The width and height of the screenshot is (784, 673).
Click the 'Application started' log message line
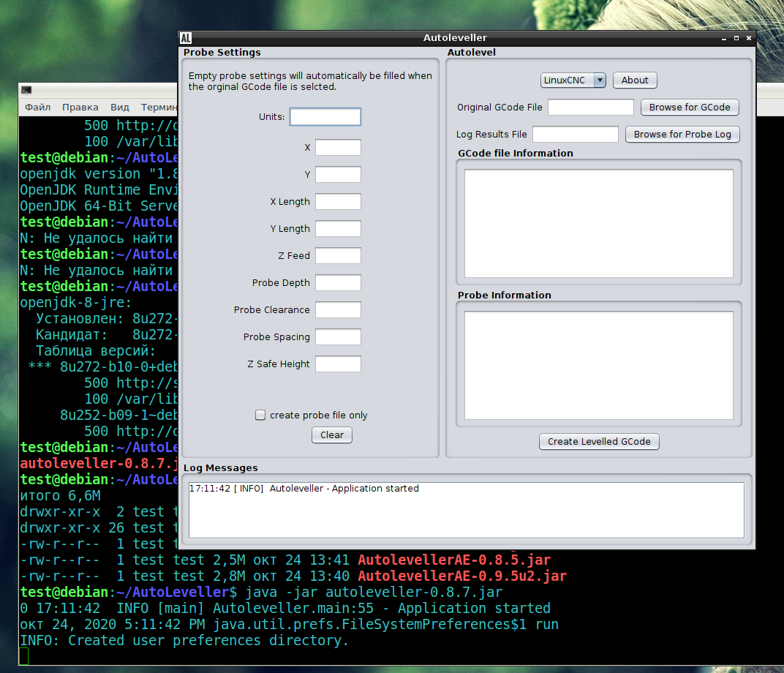tap(304, 489)
